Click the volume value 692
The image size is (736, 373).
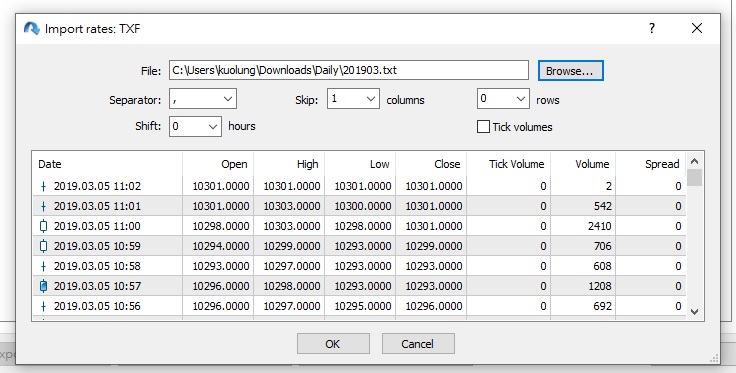(x=603, y=306)
